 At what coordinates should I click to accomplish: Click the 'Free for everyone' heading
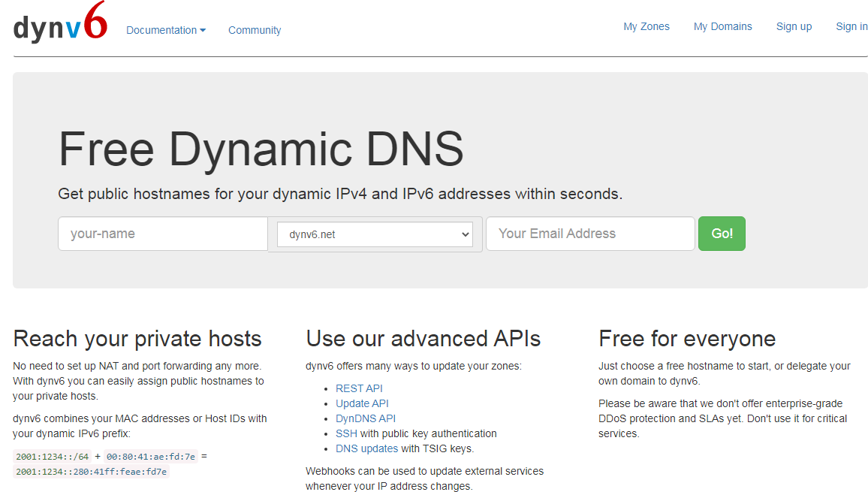click(687, 339)
